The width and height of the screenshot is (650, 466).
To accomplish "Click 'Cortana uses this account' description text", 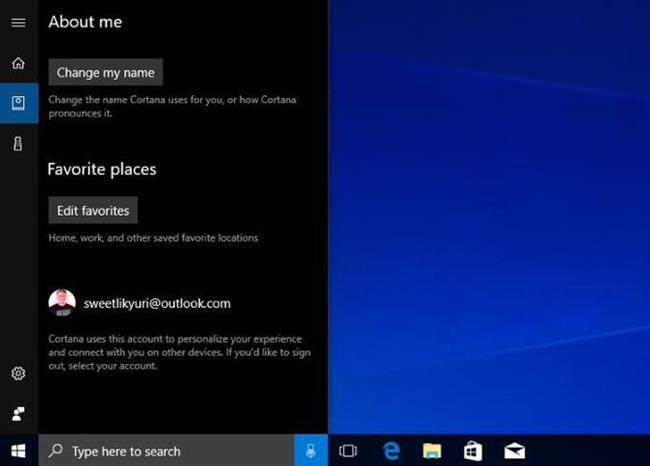I will (x=179, y=352).
